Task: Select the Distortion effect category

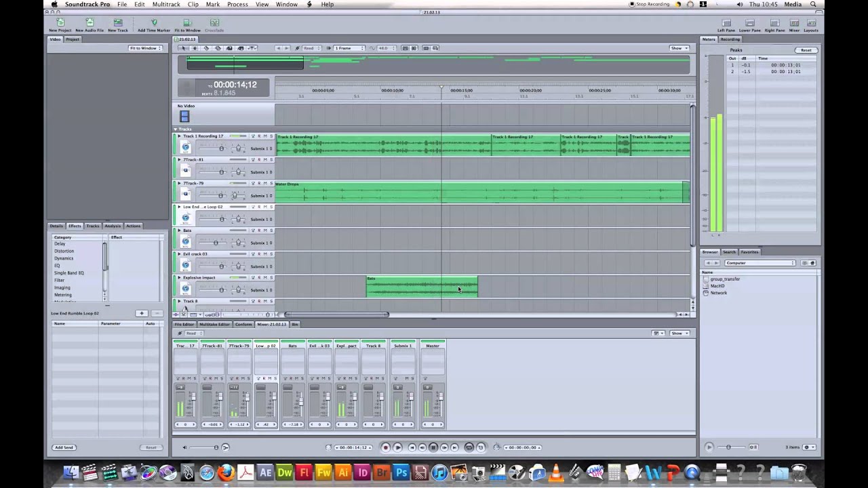Action: (64, 251)
